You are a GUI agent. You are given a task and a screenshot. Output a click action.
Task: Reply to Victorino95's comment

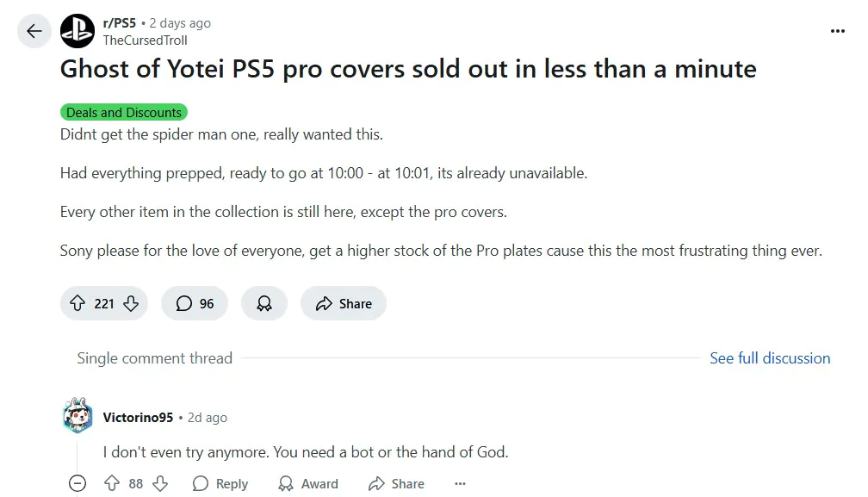[220, 483]
